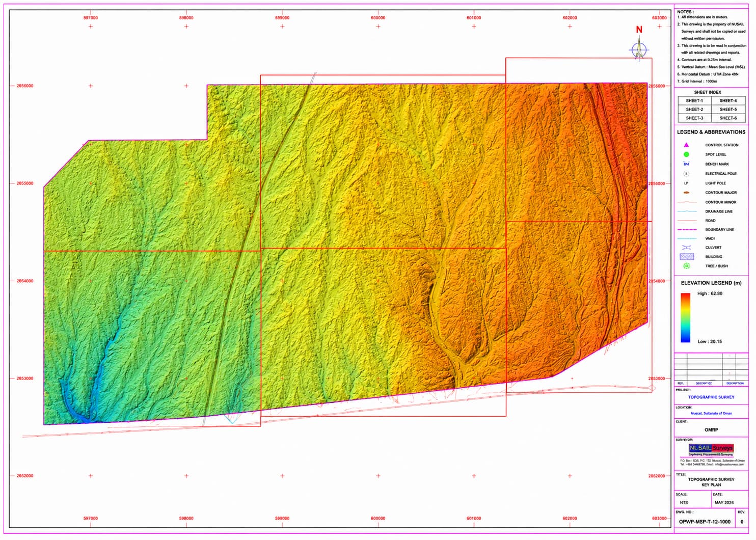Click the hatched Building symbol

[687, 257]
